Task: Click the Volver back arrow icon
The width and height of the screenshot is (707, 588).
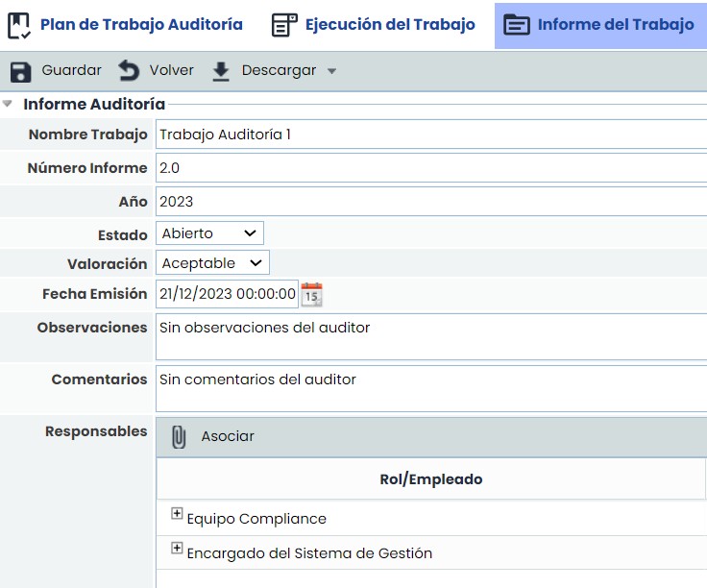Action: (129, 71)
